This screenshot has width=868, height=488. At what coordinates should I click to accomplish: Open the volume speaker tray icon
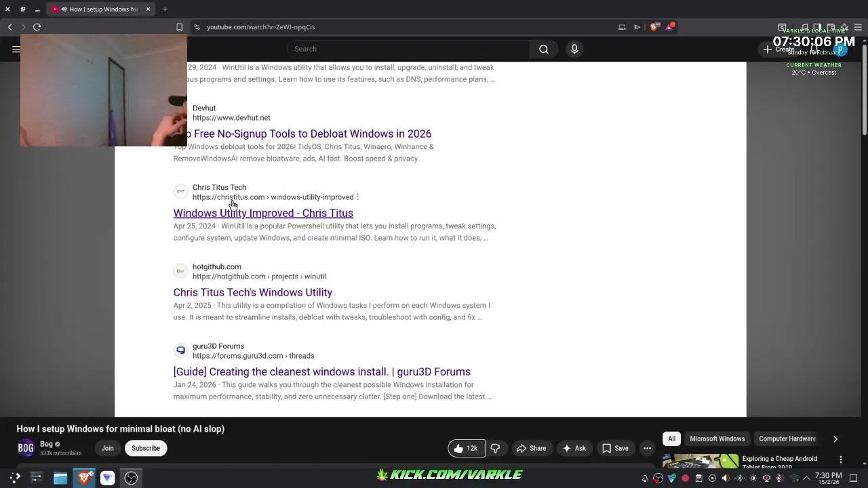click(726, 478)
